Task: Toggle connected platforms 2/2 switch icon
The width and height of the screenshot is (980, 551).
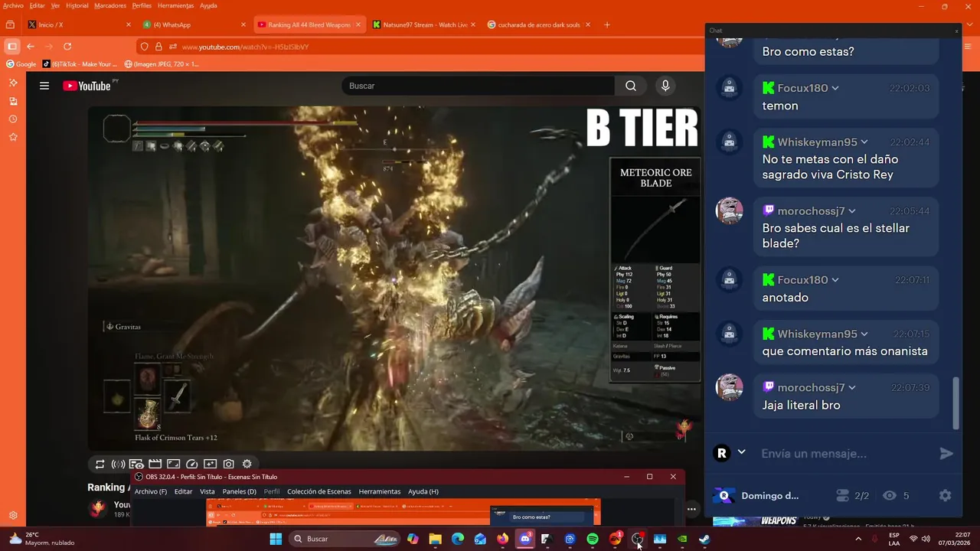Action: click(842, 496)
